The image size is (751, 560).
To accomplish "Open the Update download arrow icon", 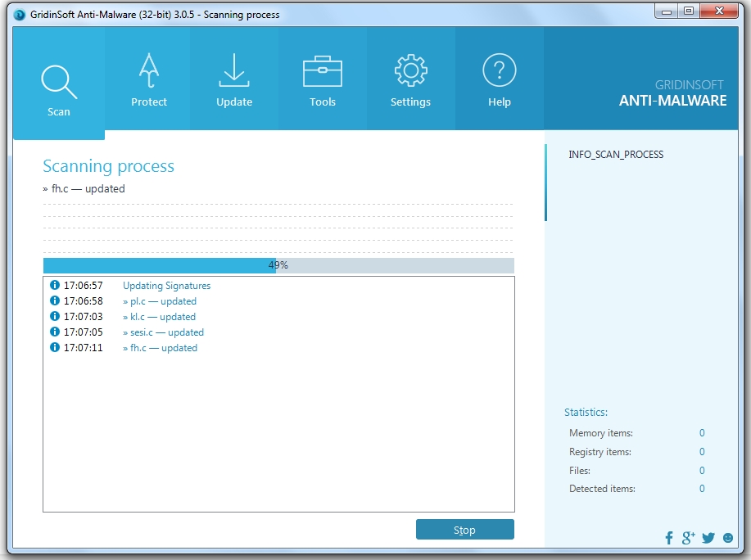I will (234, 70).
